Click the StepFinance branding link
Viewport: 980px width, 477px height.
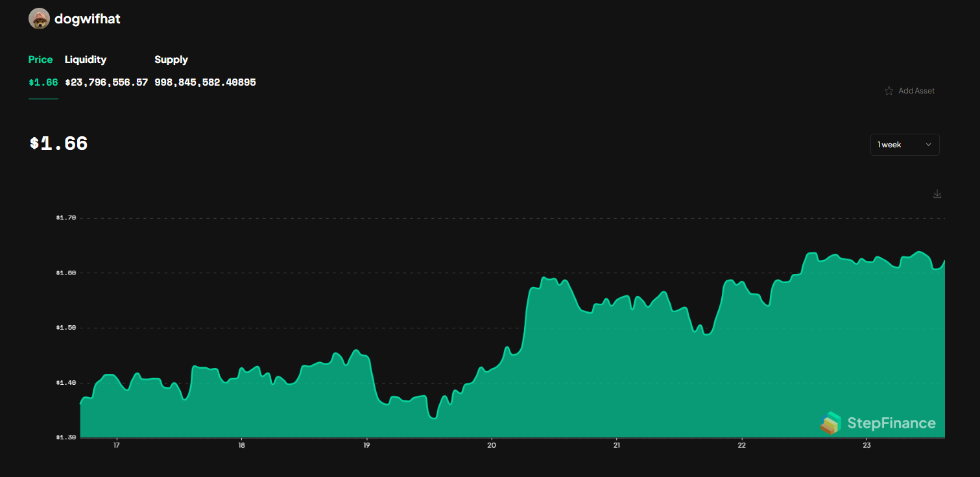pyautogui.click(x=879, y=422)
